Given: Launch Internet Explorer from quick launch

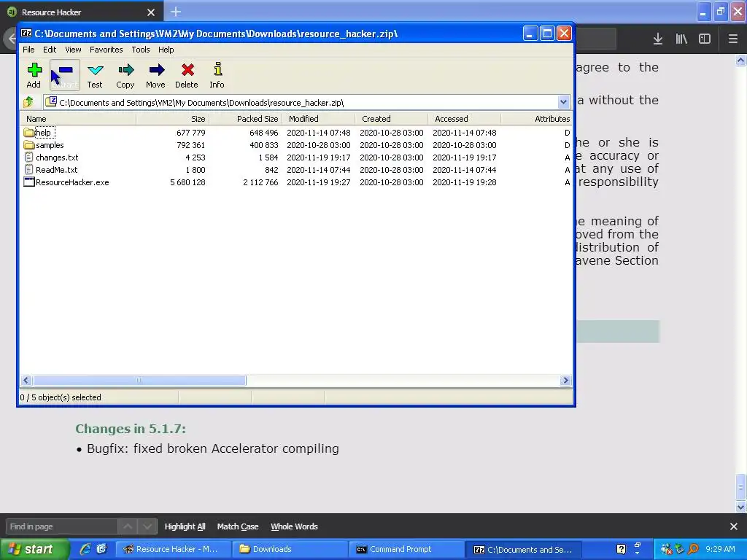Looking at the screenshot, I should coord(85,549).
